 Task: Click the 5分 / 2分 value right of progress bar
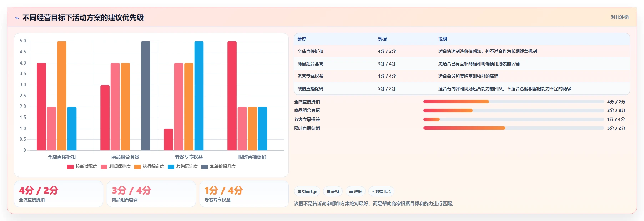click(616, 128)
